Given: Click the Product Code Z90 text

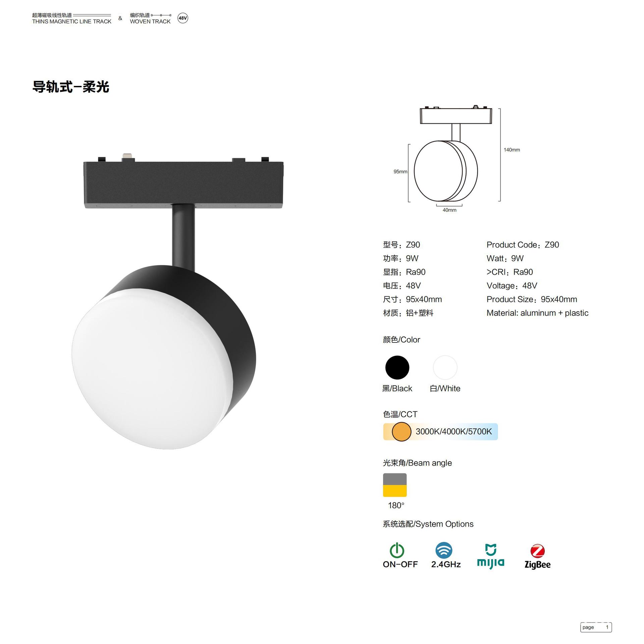Looking at the screenshot, I should [523, 245].
